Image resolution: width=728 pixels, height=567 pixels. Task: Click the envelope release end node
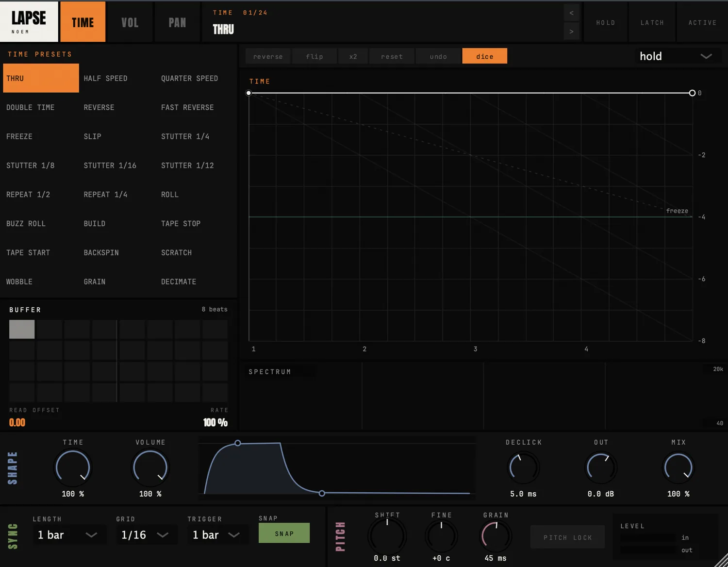[x=322, y=493]
